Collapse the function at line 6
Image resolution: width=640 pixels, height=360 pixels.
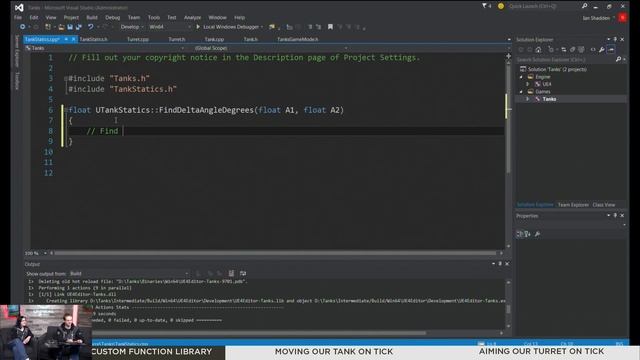tap(66, 110)
